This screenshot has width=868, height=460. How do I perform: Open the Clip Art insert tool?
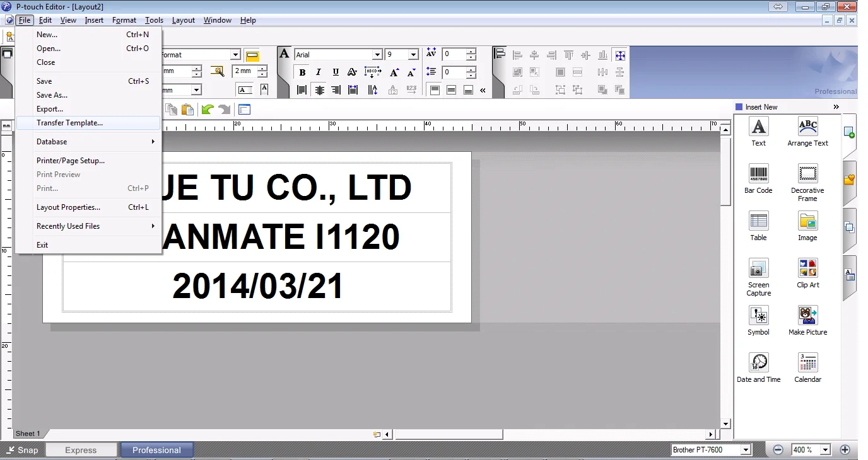(807, 268)
